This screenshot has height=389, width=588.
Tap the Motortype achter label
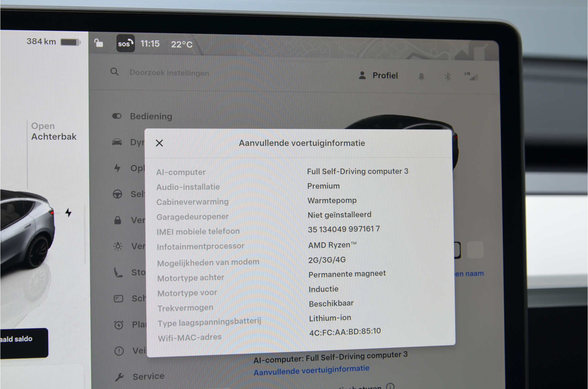191,278
